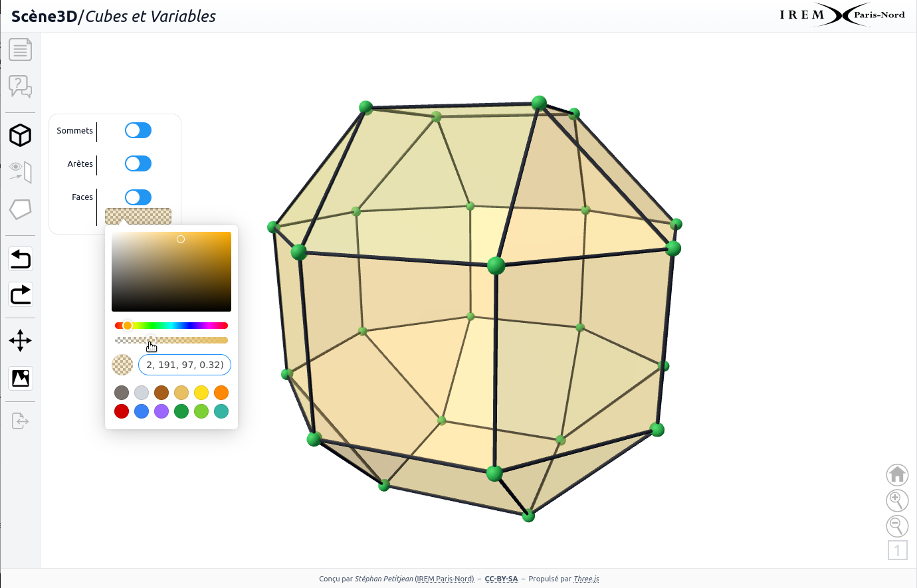This screenshot has height=588, width=917.
Task: Select the 3D cube tool icon
Action: (x=20, y=136)
